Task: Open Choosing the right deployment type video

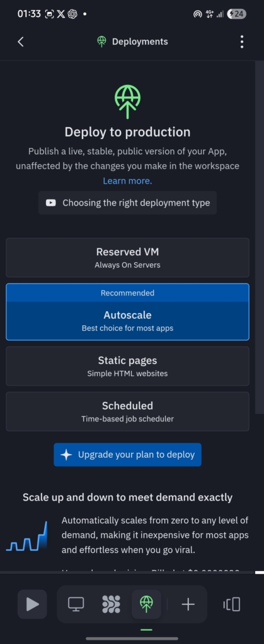Action: click(x=127, y=203)
